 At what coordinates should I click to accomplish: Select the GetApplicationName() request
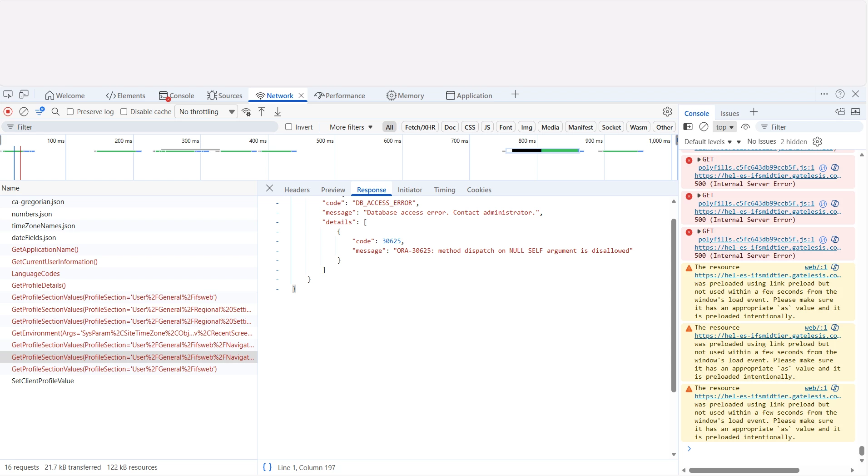pos(45,250)
